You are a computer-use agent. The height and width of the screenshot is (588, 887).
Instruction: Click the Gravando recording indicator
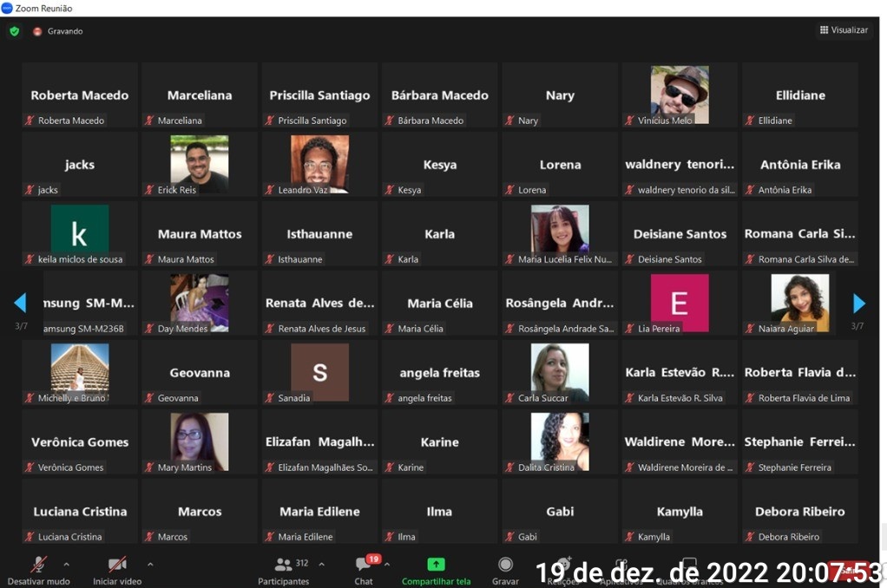click(58, 31)
